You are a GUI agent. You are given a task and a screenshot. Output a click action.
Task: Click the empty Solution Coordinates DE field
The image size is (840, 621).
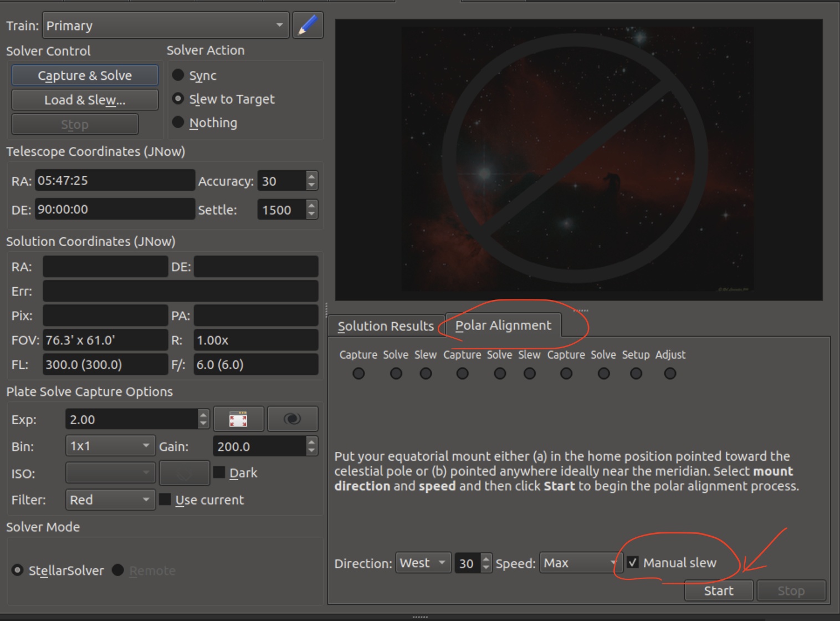(256, 267)
